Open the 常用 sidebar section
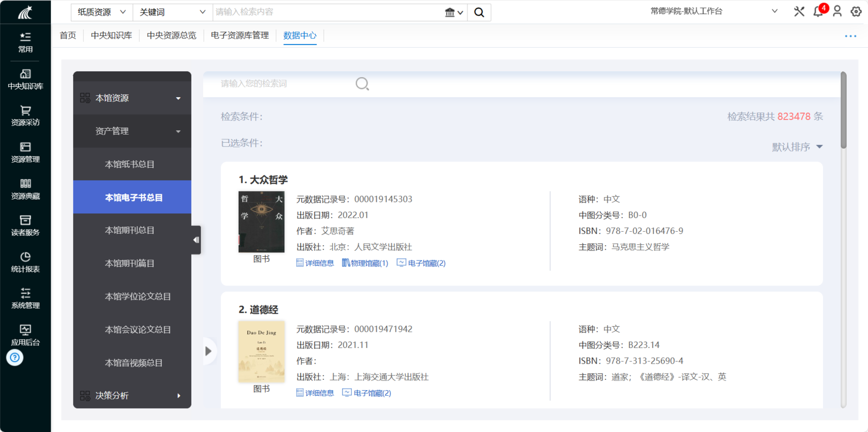This screenshot has width=868, height=432. click(x=26, y=42)
